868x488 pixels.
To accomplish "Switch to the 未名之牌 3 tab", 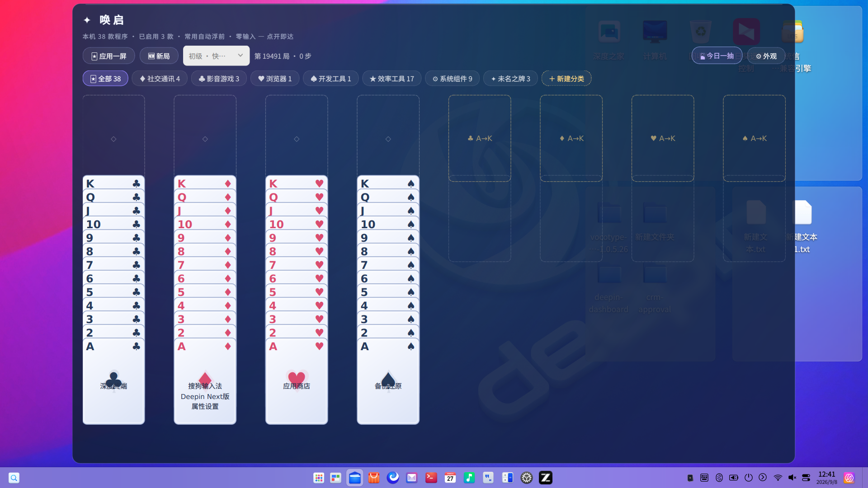I will [x=510, y=79].
